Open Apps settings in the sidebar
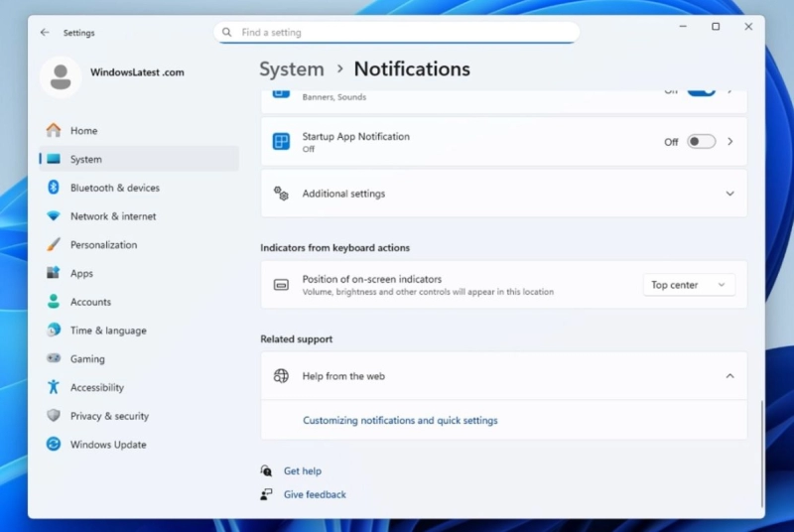This screenshot has height=532, width=794. pos(81,274)
